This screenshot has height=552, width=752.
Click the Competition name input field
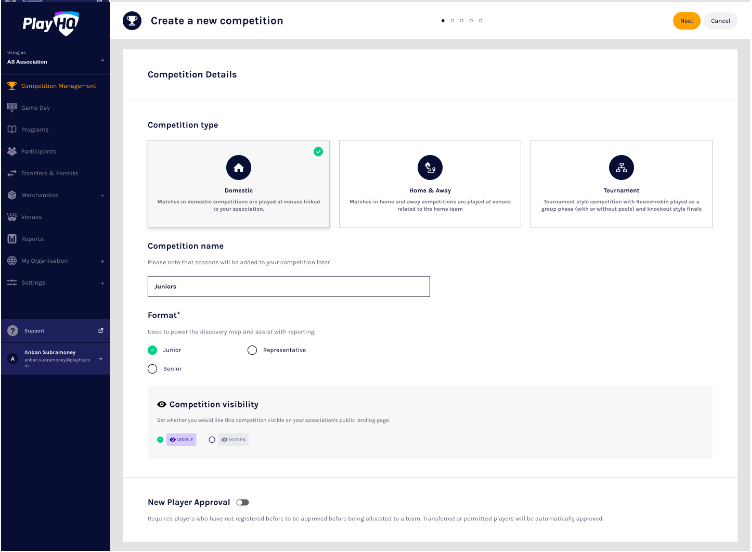(288, 286)
